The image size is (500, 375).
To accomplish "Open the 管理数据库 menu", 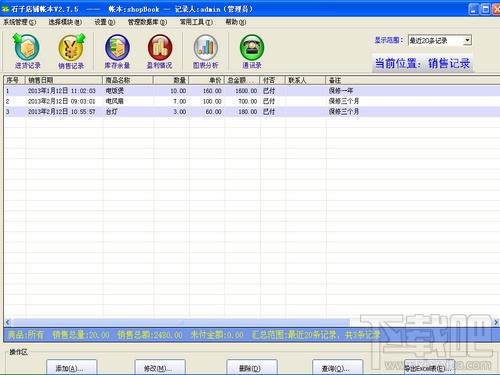I will point(147,22).
